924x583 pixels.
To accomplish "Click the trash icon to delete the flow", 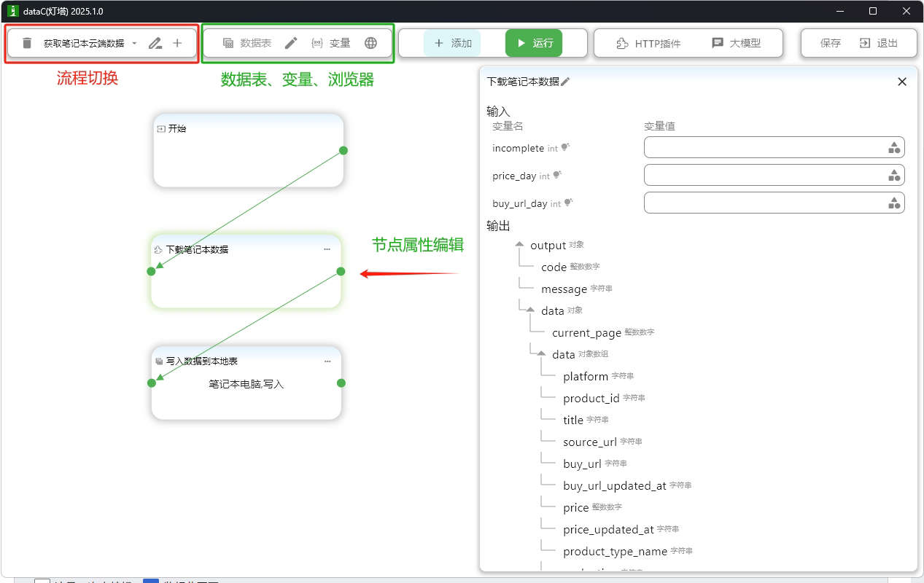I will pyautogui.click(x=27, y=43).
